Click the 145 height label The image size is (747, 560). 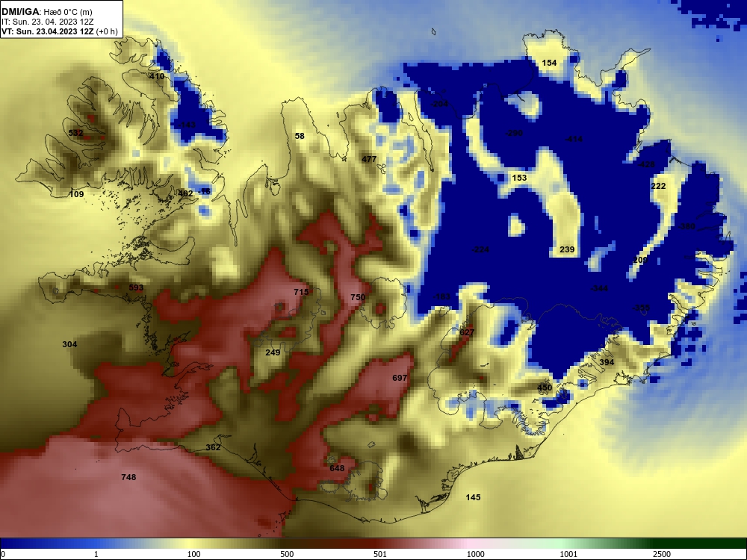[473, 497]
